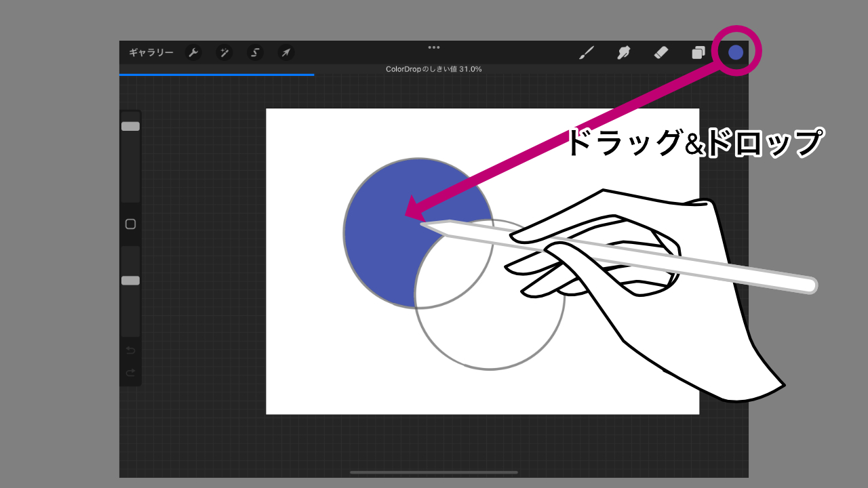Select the Smudge tool
This screenshot has height=488, width=868.
coord(624,53)
